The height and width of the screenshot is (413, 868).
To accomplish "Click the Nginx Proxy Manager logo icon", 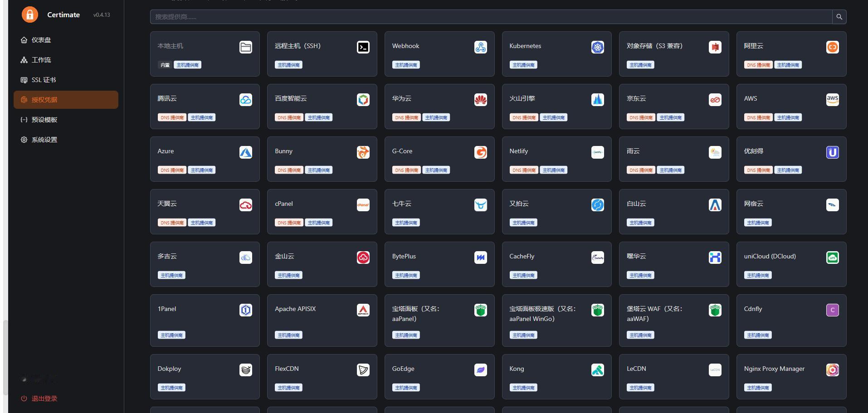I will click(833, 370).
